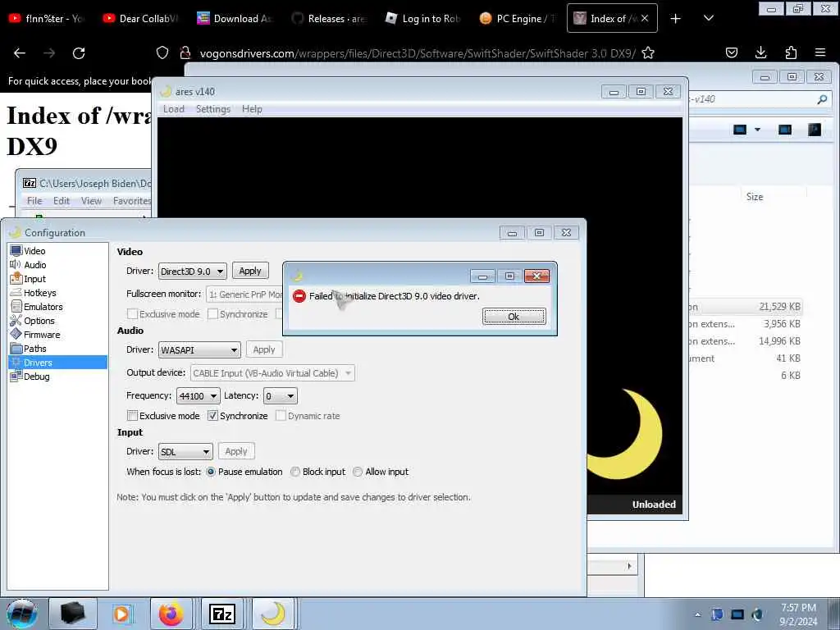Open Firefox from the taskbar
Image resolution: width=840 pixels, height=630 pixels.
coord(171,614)
